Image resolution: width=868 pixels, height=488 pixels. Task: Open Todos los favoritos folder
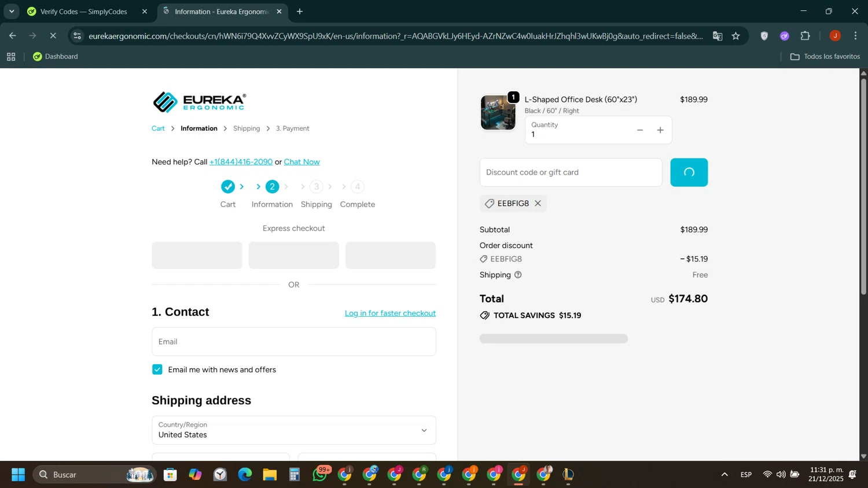click(825, 57)
